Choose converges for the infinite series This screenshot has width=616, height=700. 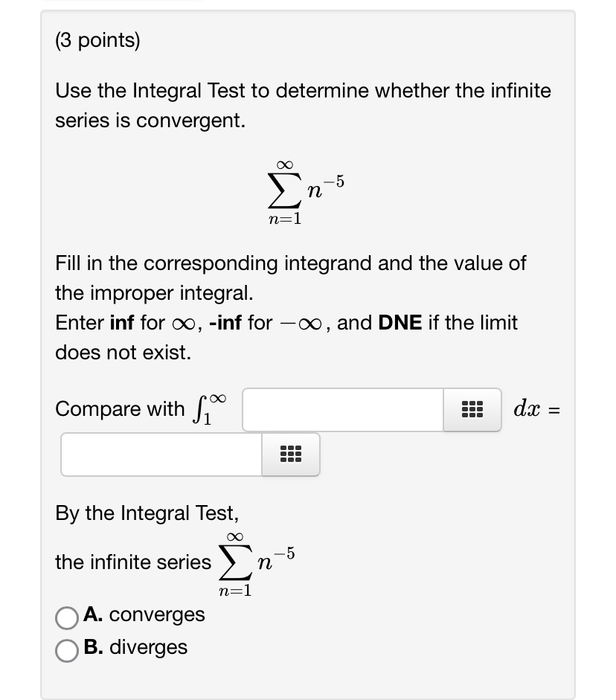pos(67,616)
